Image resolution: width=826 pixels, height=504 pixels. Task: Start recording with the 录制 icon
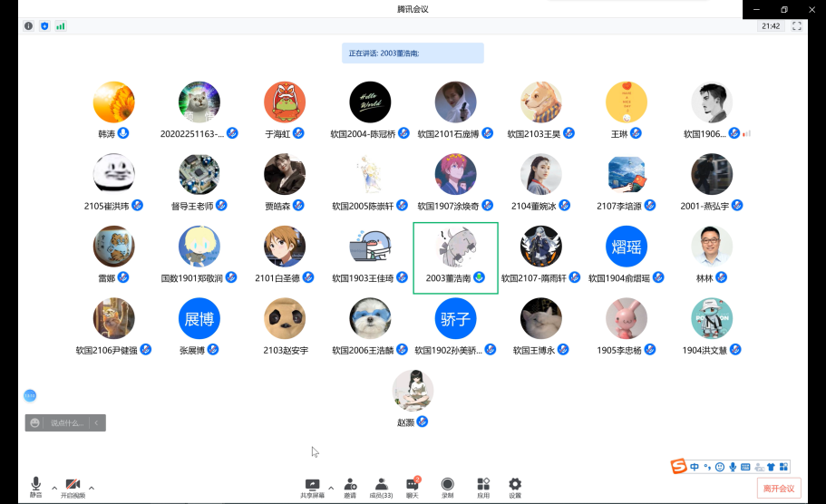(x=447, y=489)
